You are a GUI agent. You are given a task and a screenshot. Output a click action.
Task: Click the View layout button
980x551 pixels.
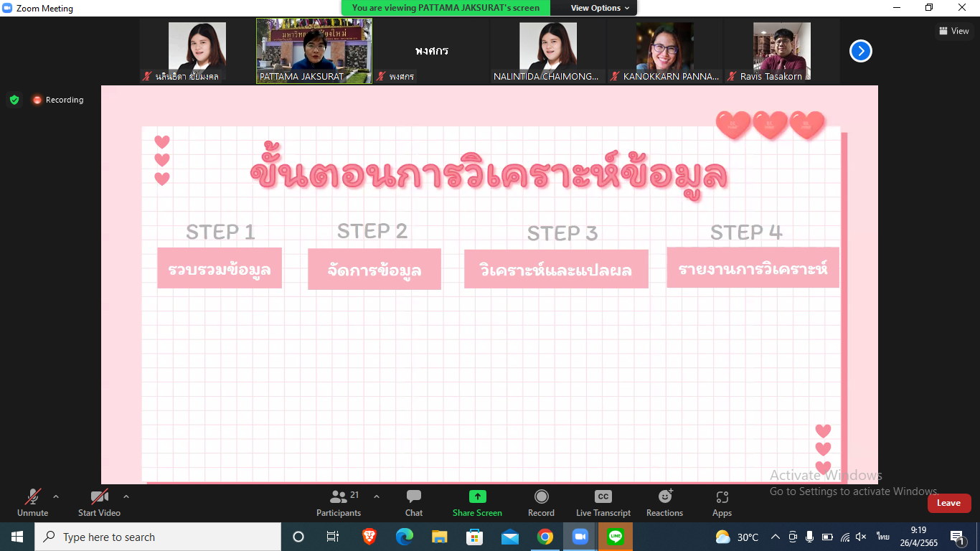(x=954, y=31)
